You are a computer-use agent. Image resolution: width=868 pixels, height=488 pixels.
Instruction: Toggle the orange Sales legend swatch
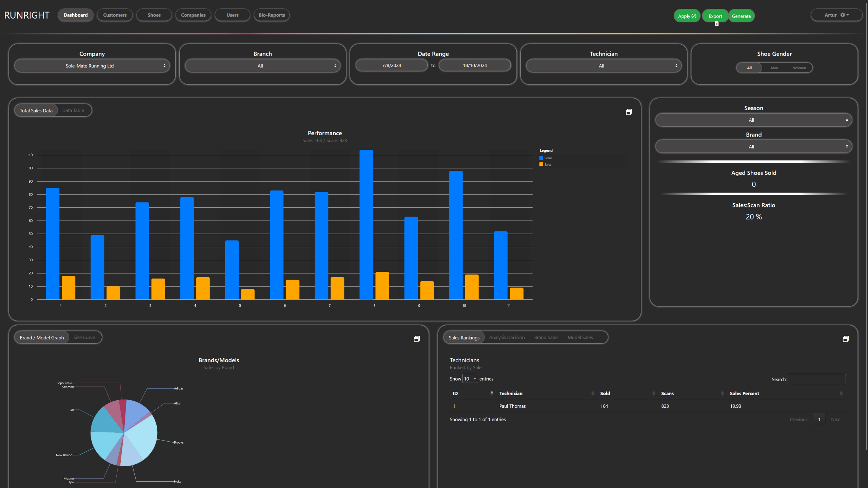click(541, 164)
